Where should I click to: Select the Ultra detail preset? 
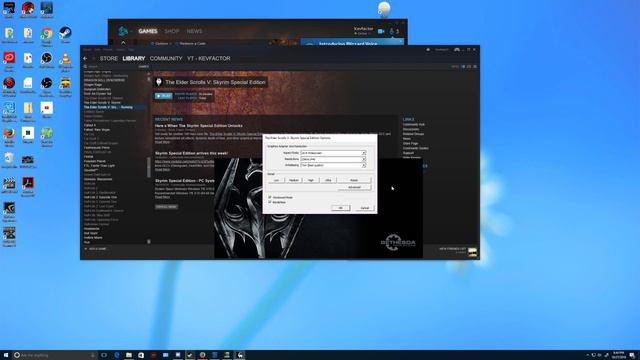(x=328, y=180)
